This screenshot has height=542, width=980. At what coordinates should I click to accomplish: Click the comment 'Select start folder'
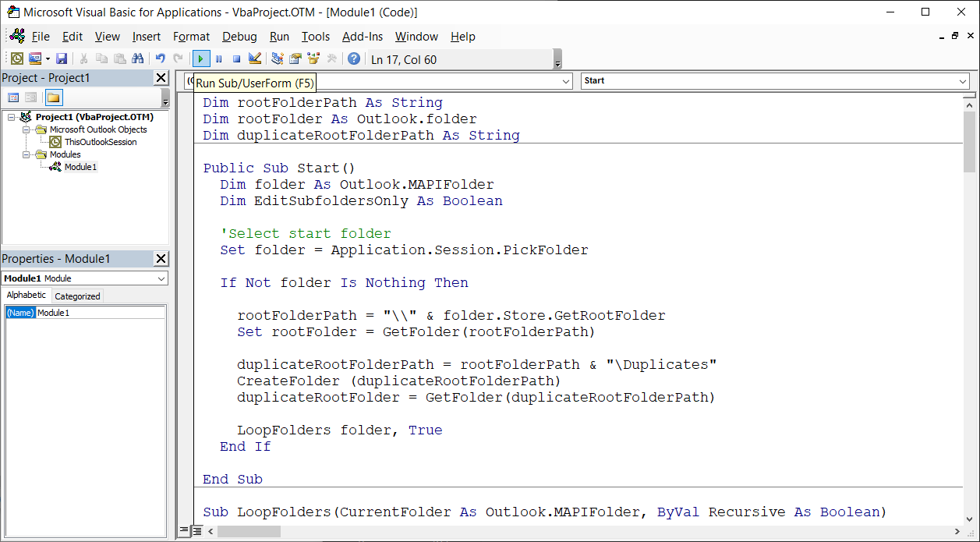pos(306,233)
